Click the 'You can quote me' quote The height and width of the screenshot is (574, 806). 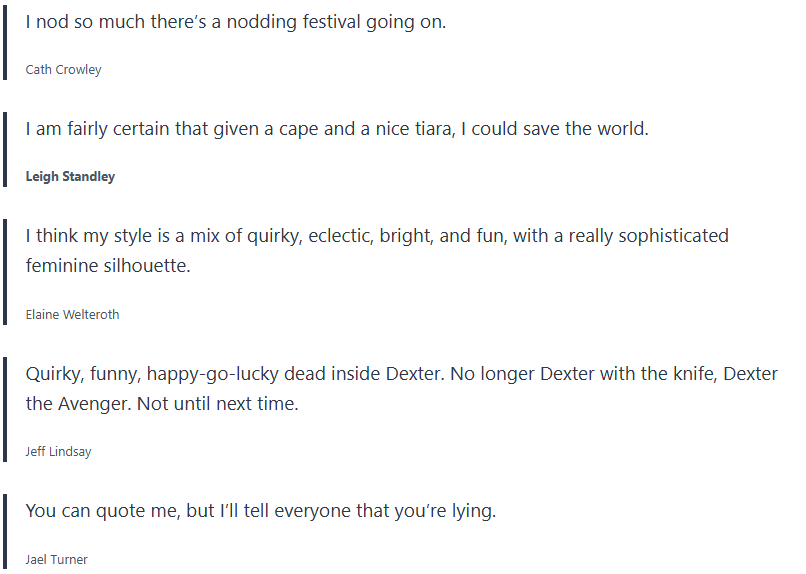(x=260, y=511)
